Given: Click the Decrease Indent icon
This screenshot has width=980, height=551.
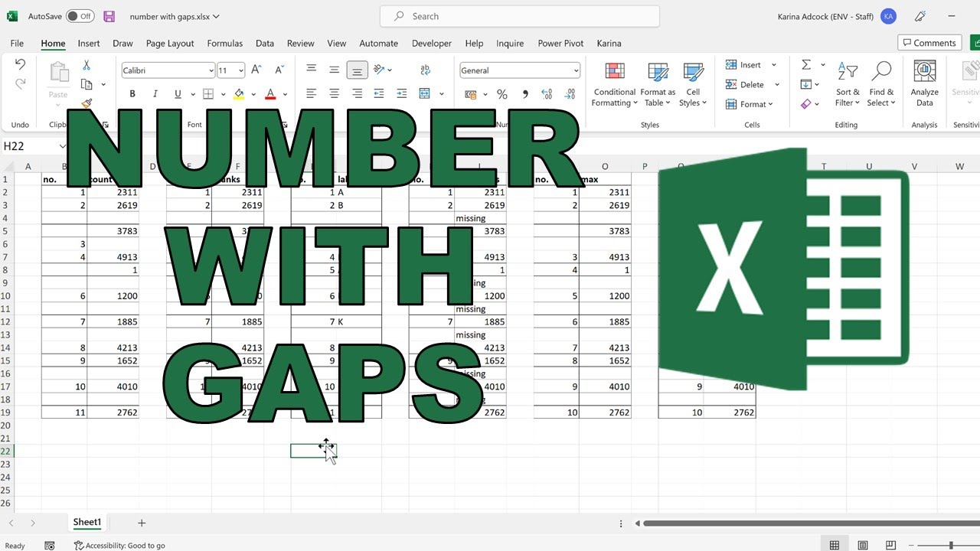Looking at the screenshot, I should (380, 94).
